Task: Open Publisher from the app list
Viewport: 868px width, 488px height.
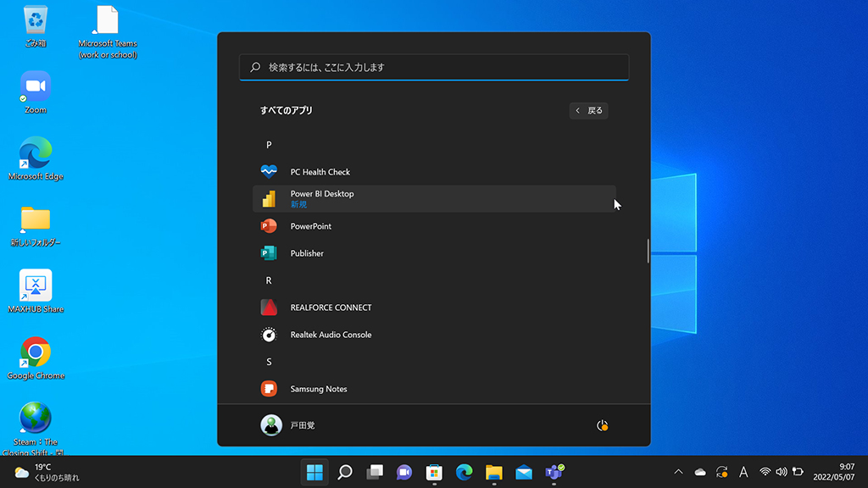Action: pos(434,252)
